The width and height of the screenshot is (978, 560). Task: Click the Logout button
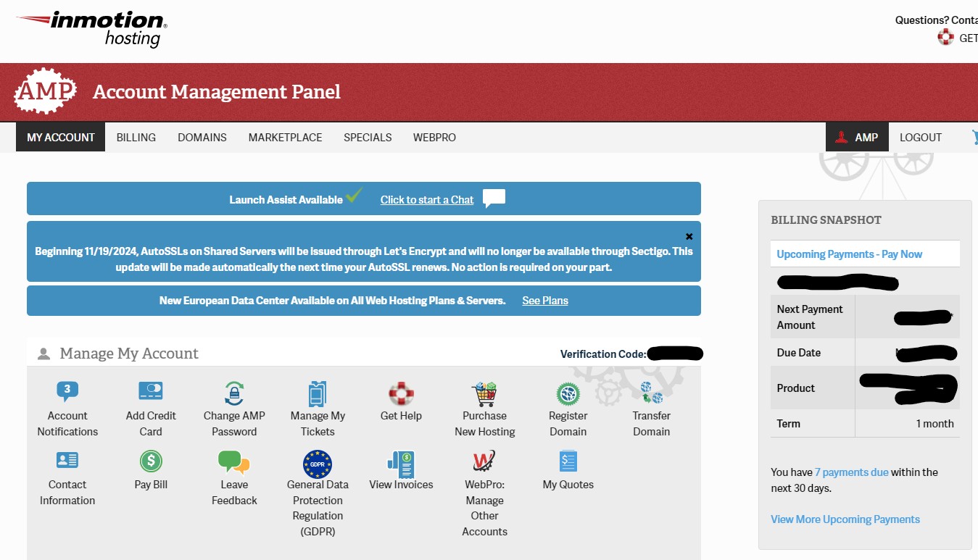click(x=920, y=137)
